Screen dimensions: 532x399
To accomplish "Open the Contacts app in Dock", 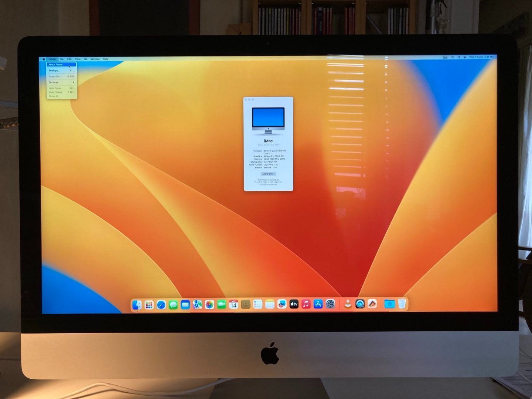I will click(x=246, y=304).
